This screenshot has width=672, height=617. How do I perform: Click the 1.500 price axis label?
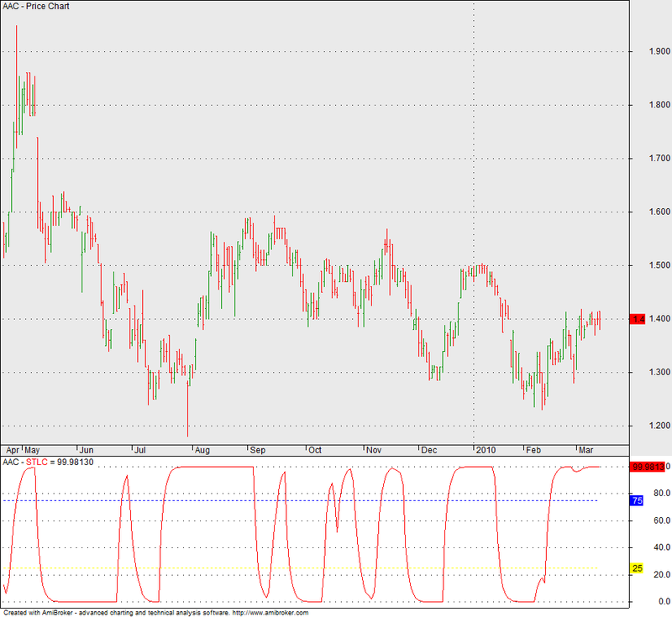point(659,265)
